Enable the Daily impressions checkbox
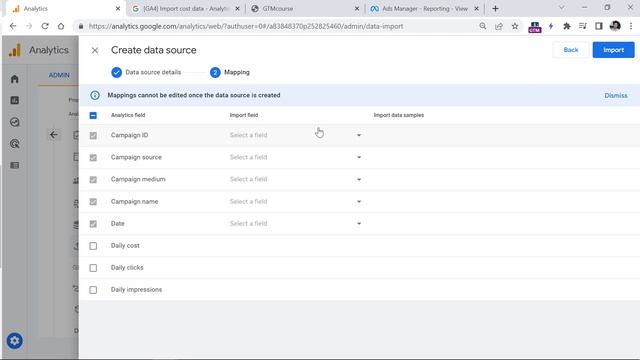 pos(93,290)
